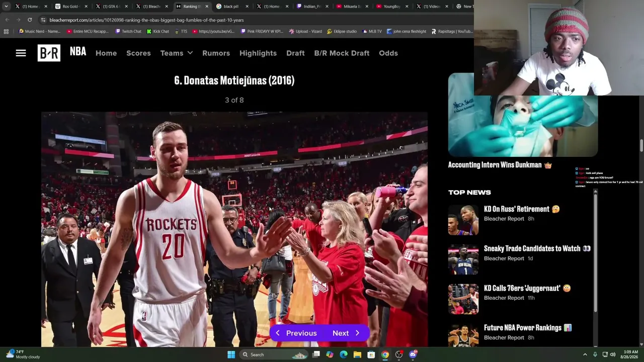Open the Upload - Vizard bookmark
Image resolution: width=644 pixels, height=362 pixels.
tap(305, 31)
